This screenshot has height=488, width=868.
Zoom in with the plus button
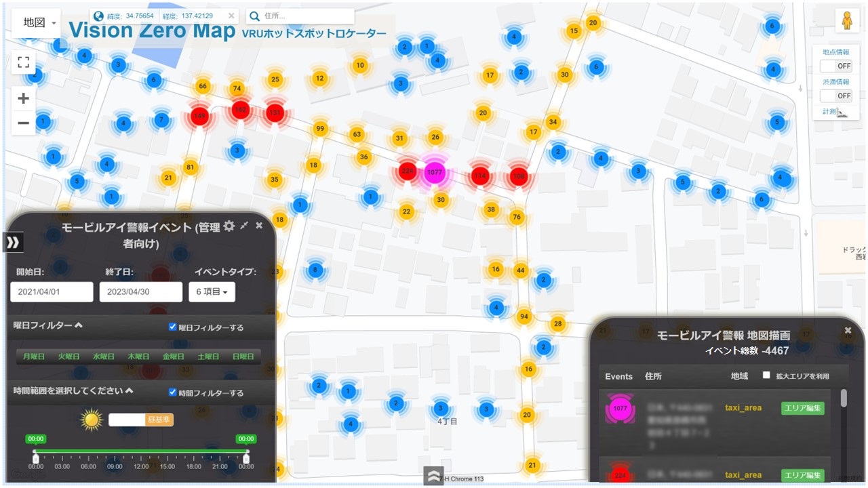pos(24,99)
